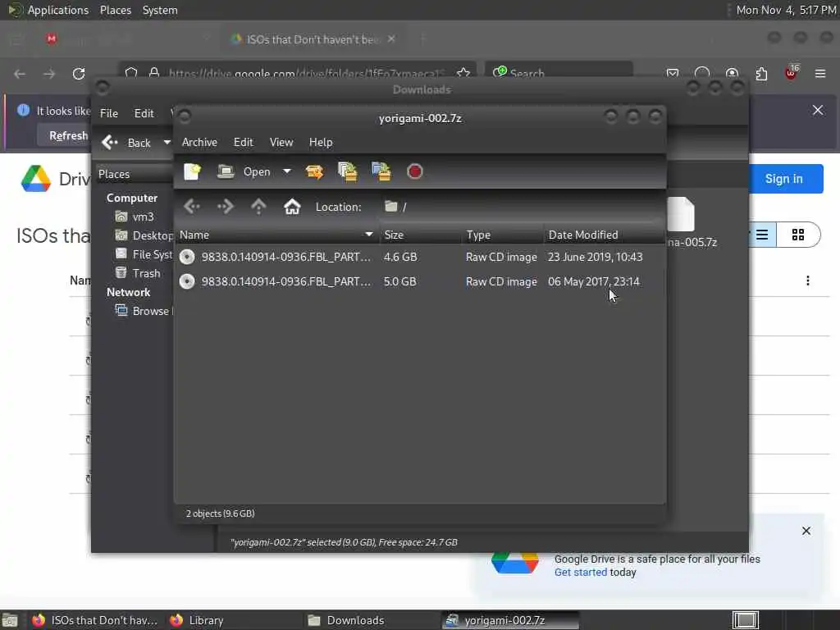Go forward in archive location history
Screen dimensions: 840x630
225,206
